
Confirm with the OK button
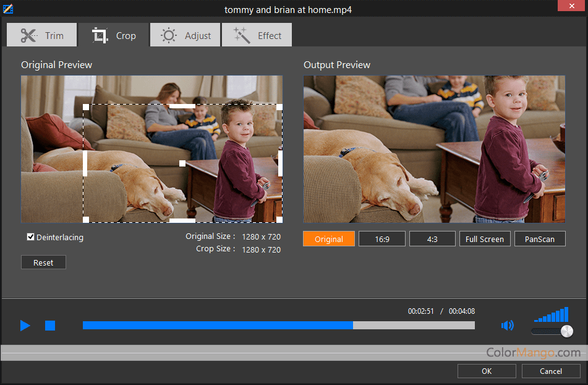[487, 371]
